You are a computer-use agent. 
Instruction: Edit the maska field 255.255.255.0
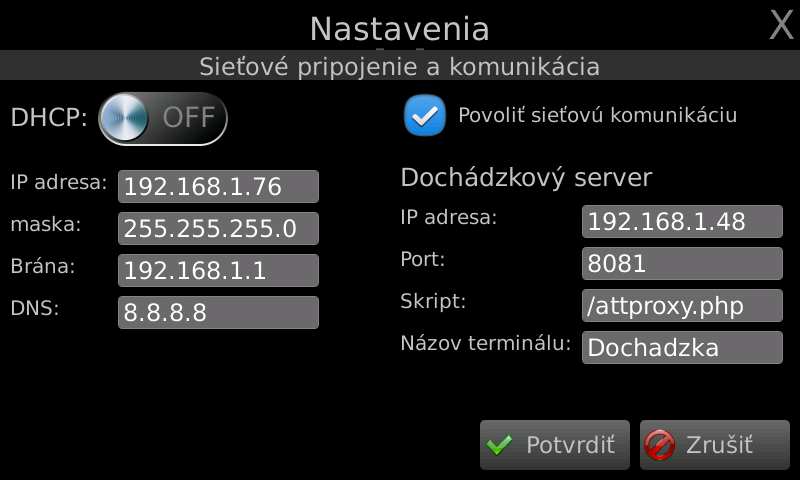click(218, 228)
